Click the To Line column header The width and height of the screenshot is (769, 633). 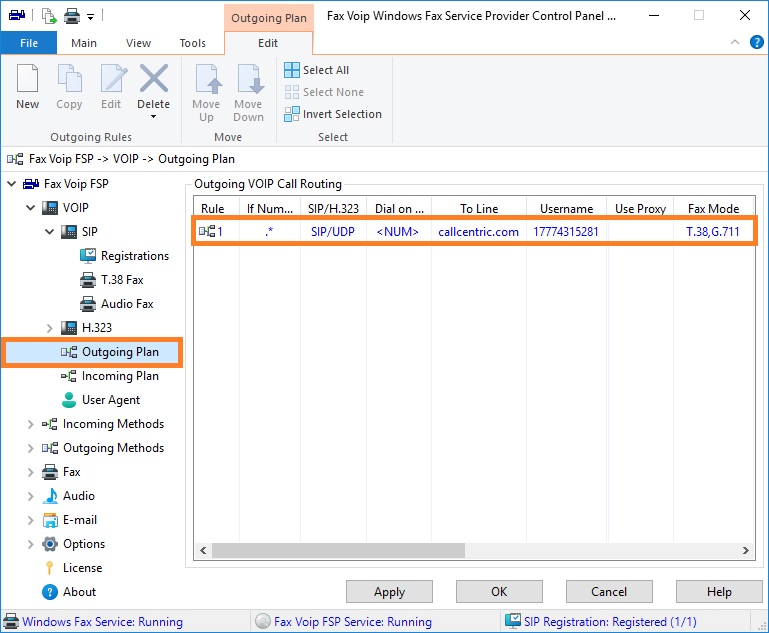point(479,209)
